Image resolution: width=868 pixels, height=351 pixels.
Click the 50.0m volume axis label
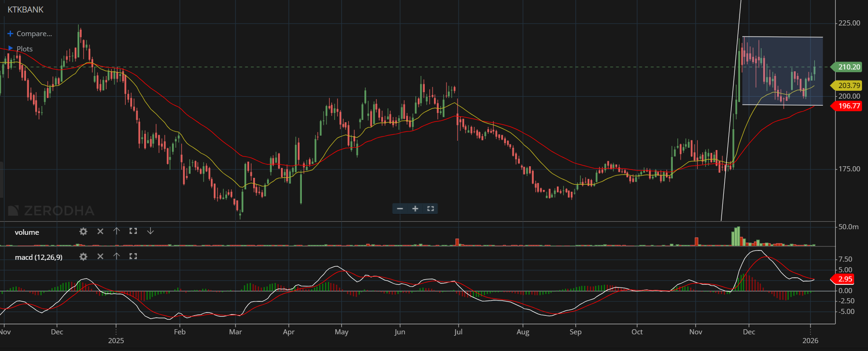[x=849, y=227]
